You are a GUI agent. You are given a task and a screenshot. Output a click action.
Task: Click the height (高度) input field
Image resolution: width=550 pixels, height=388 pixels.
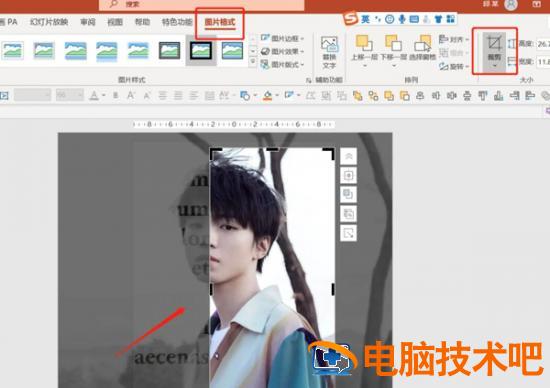[544, 44]
